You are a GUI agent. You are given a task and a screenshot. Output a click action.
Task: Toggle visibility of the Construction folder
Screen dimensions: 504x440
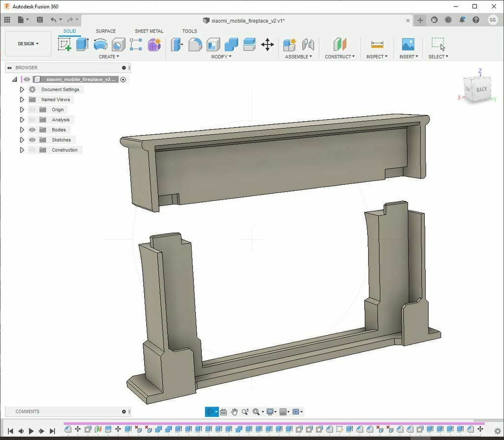point(32,150)
